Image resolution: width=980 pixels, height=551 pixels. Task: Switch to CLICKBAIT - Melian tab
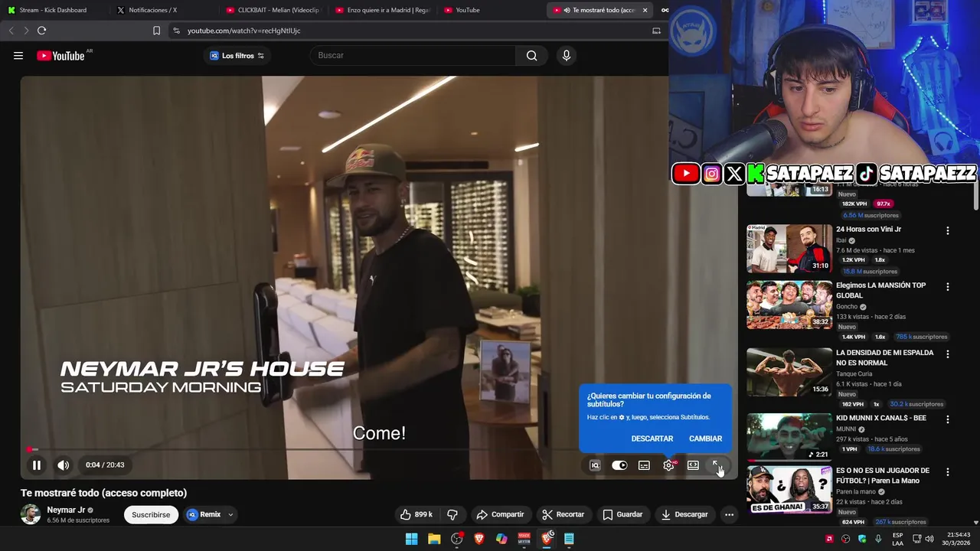click(x=273, y=10)
